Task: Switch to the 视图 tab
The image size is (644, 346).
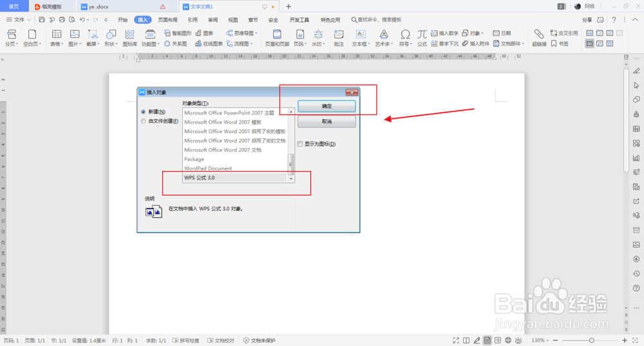Action: (x=233, y=20)
